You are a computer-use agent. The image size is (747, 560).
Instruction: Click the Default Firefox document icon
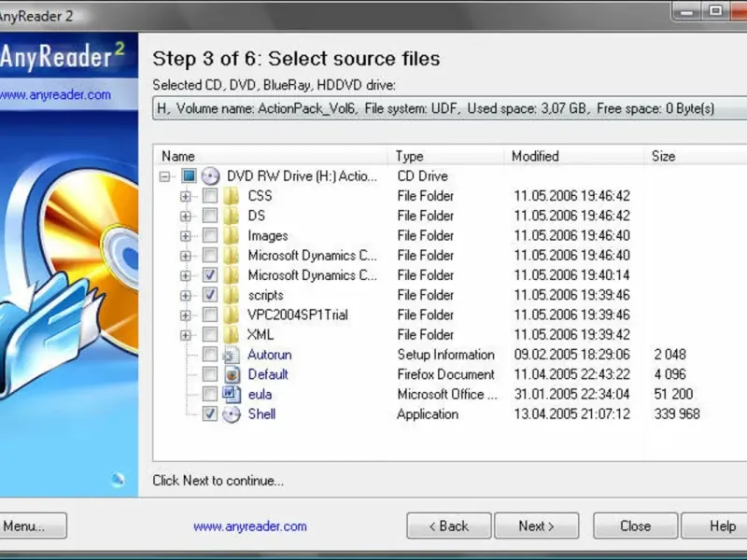click(232, 374)
